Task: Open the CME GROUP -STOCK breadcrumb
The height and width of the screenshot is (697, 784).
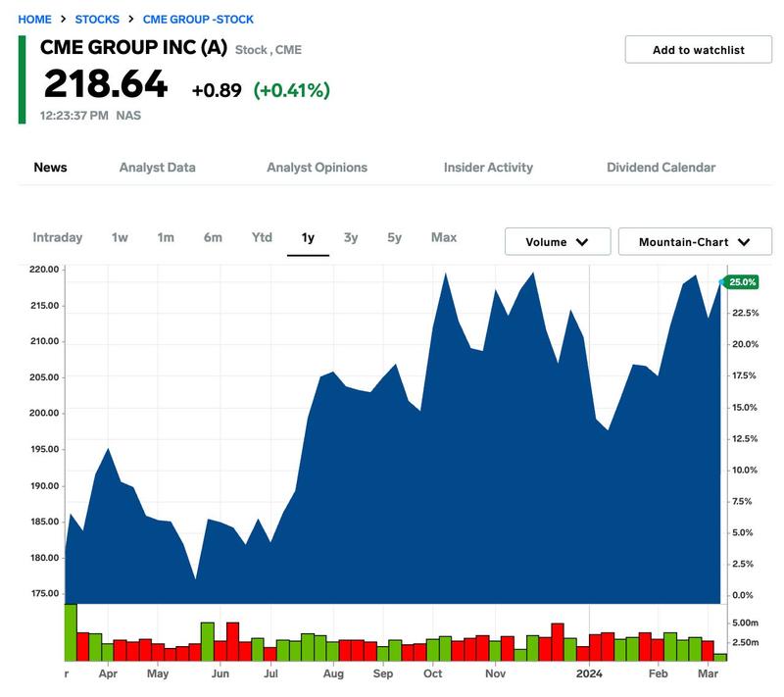Action: [198, 20]
